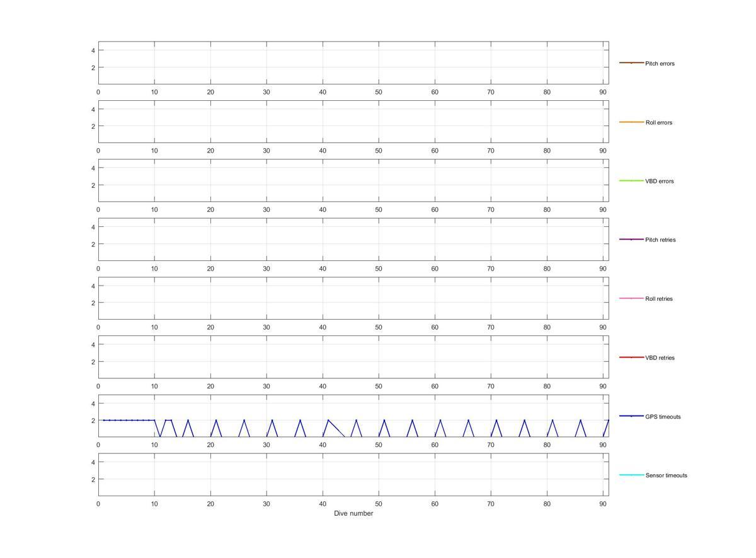The image size is (756, 558).
Task: Click the green VBD errors legend line
Action: click(631, 181)
